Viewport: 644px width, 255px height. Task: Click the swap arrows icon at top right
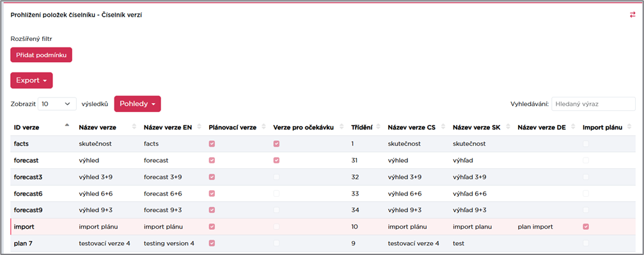632,15
